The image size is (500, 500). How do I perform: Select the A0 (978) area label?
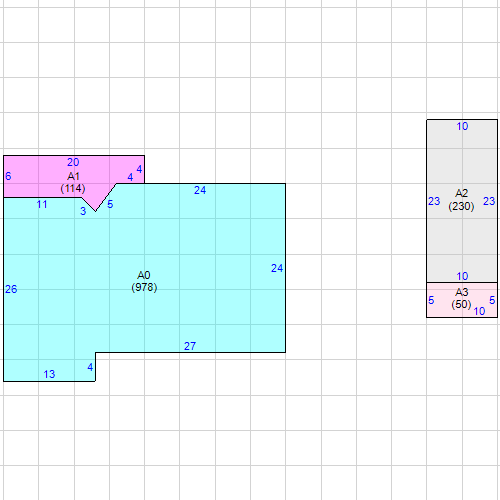[x=144, y=281]
